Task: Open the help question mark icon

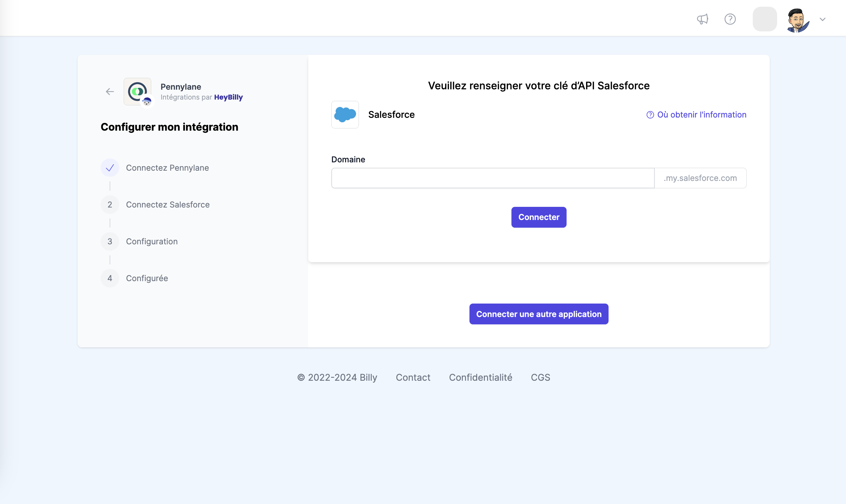Action: point(730,19)
